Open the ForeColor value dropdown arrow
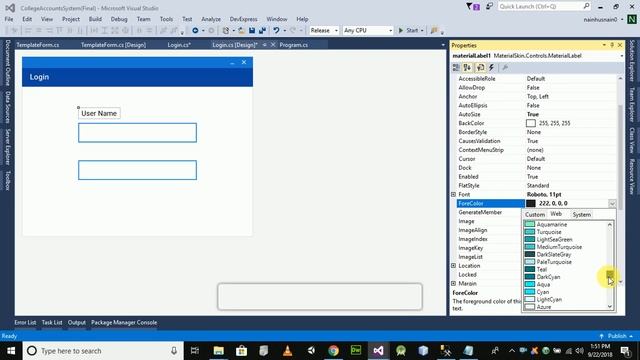640x360 pixels. 612,203
